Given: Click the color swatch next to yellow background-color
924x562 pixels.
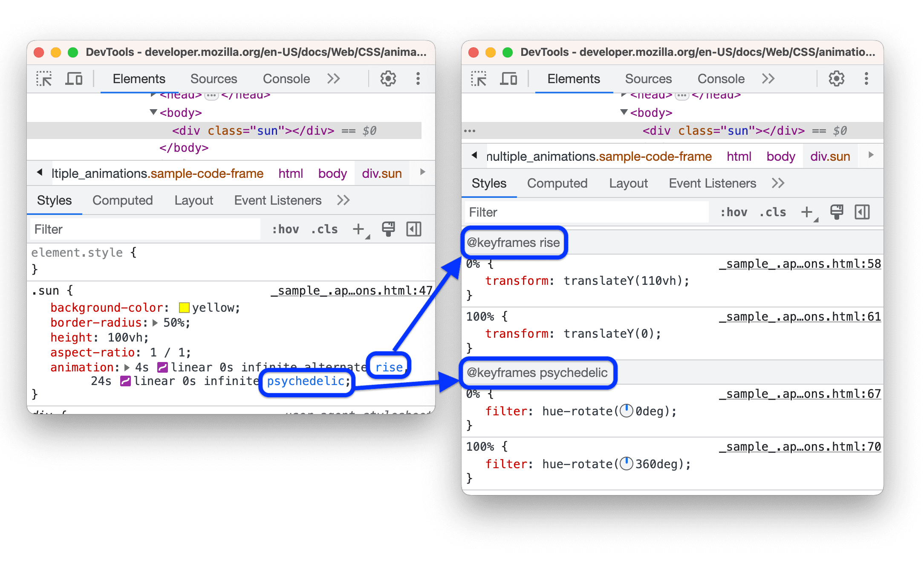Looking at the screenshot, I should pyautogui.click(x=164, y=308).
